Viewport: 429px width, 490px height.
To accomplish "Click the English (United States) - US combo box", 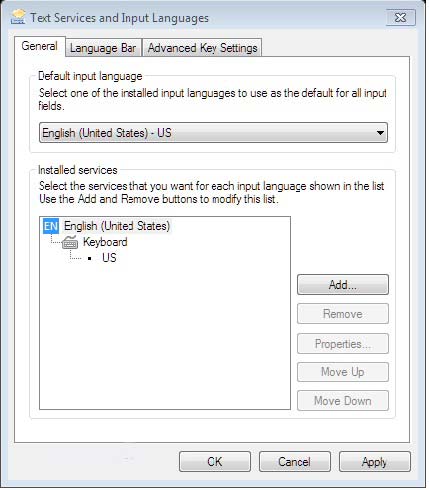I will pyautogui.click(x=213, y=133).
